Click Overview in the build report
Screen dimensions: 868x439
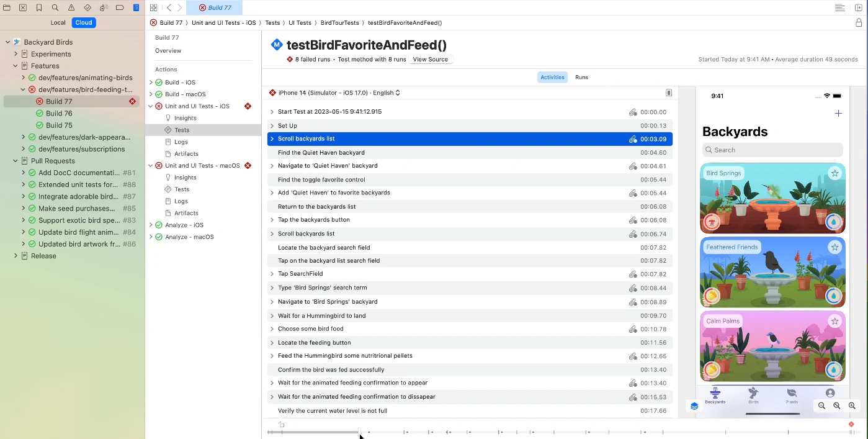(168, 50)
